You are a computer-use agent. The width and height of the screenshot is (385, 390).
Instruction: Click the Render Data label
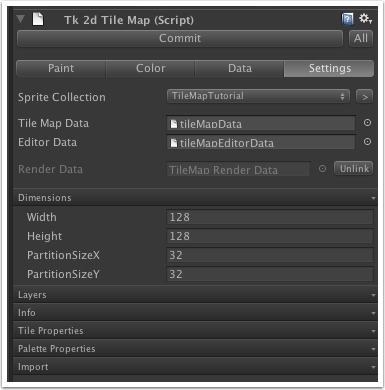click(x=50, y=169)
